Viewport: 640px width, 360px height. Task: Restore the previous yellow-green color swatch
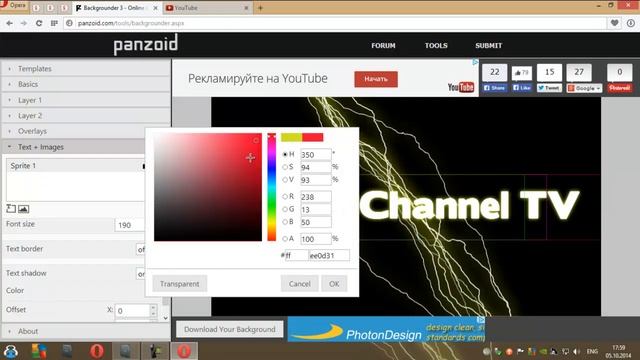291,137
